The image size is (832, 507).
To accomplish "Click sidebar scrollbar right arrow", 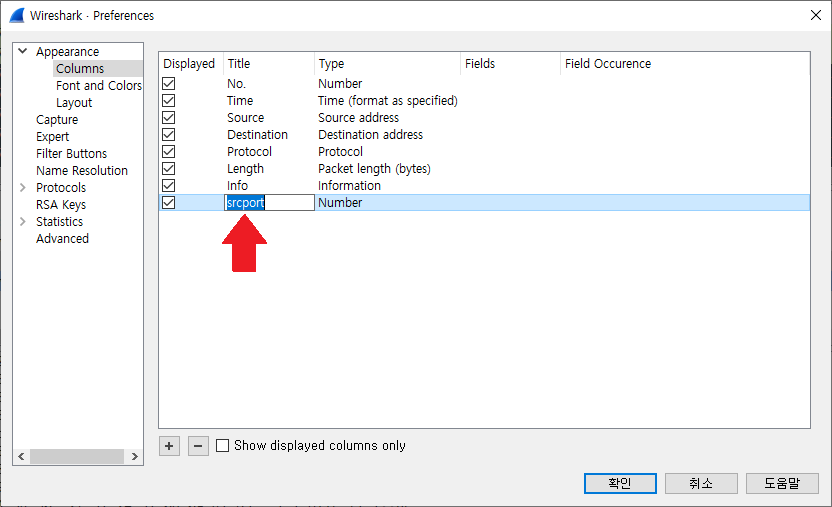I will 135,456.
